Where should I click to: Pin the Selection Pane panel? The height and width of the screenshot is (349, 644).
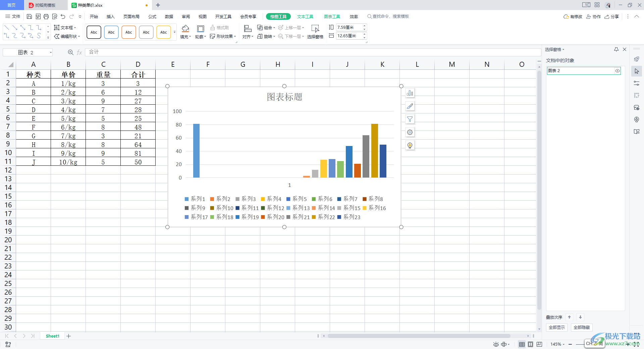[x=616, y=49]
